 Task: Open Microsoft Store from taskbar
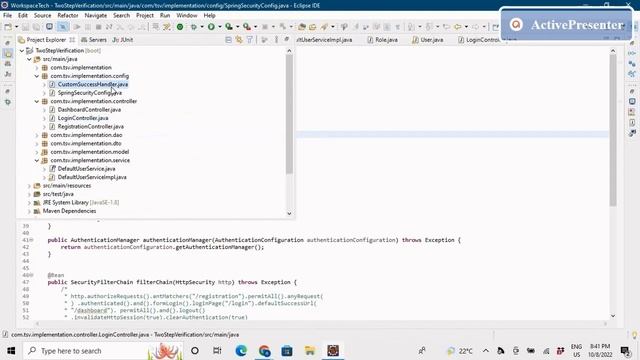pyautogui.click(x=287, y=351)
